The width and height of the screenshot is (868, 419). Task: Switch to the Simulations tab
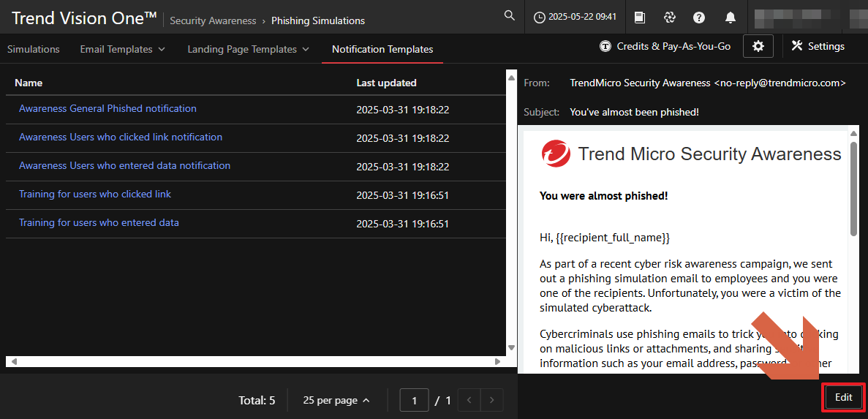34,49
